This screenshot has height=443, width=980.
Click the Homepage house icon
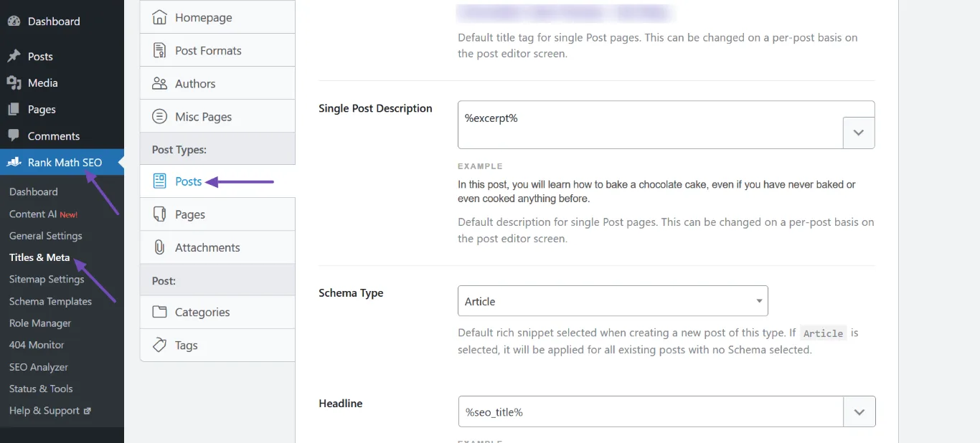(159, 17)
